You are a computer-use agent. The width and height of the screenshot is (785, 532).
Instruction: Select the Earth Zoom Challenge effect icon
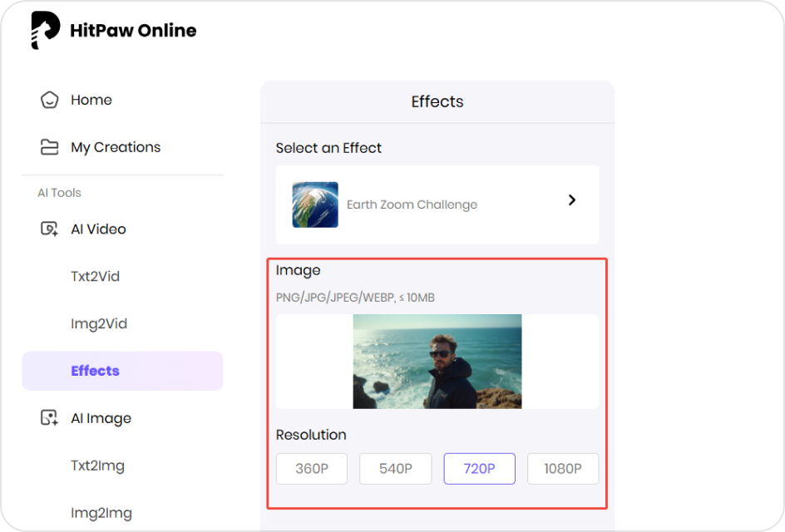point(315,203)
